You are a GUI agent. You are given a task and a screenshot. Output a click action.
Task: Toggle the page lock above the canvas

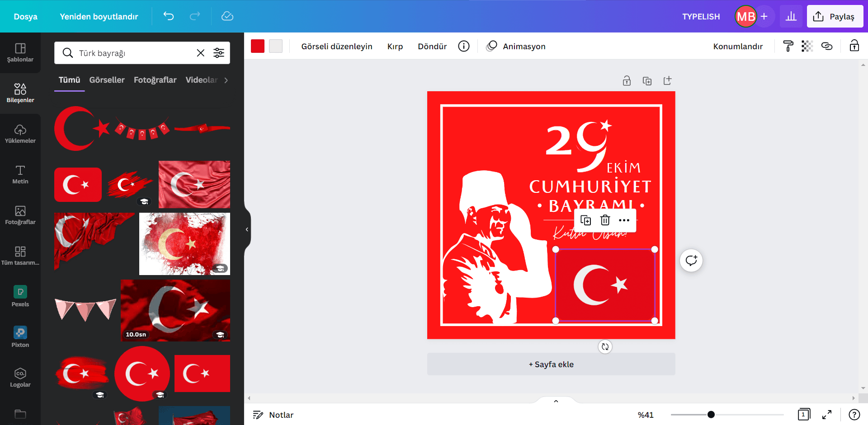627,81
